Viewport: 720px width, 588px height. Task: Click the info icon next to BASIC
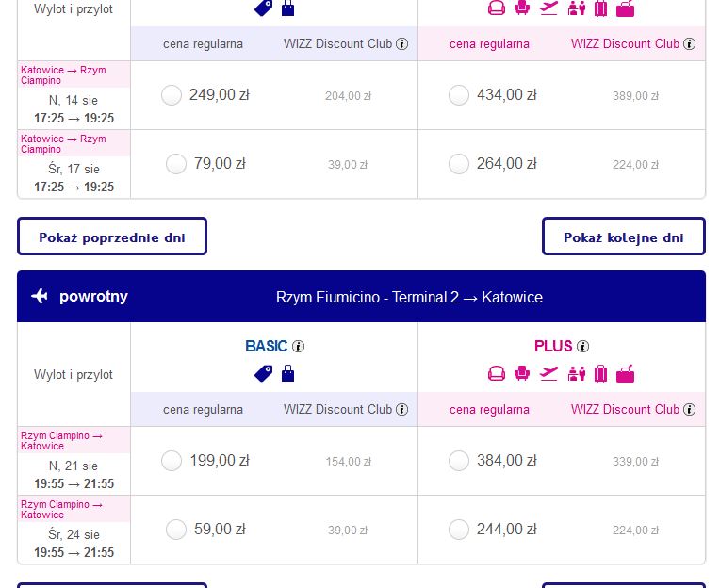coord(298,346)
